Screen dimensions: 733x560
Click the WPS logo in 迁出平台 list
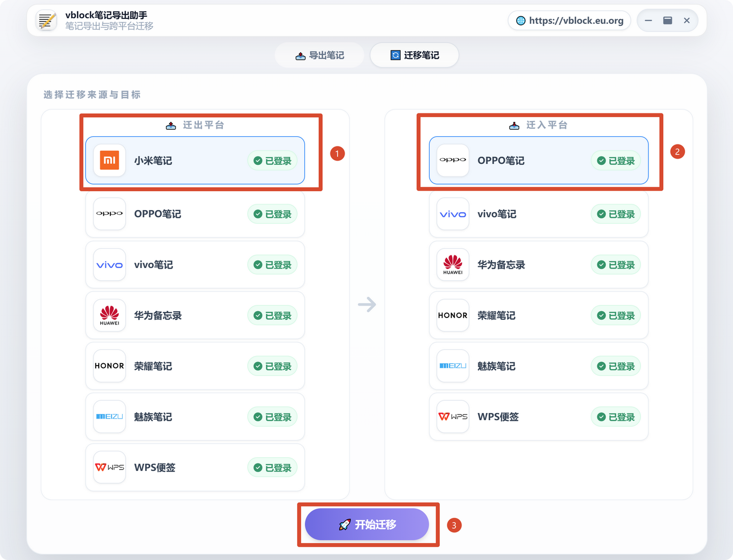pos(109,467)
